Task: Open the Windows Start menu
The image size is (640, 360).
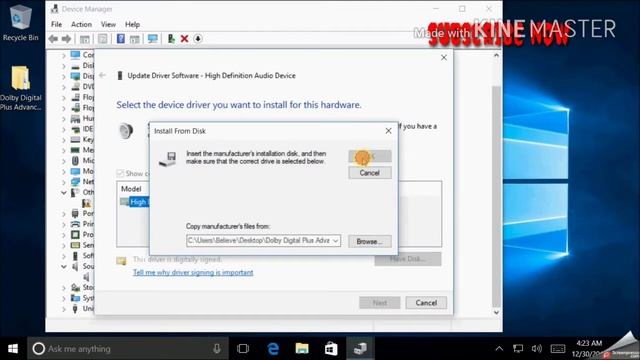Action: [x=13, y=349]
